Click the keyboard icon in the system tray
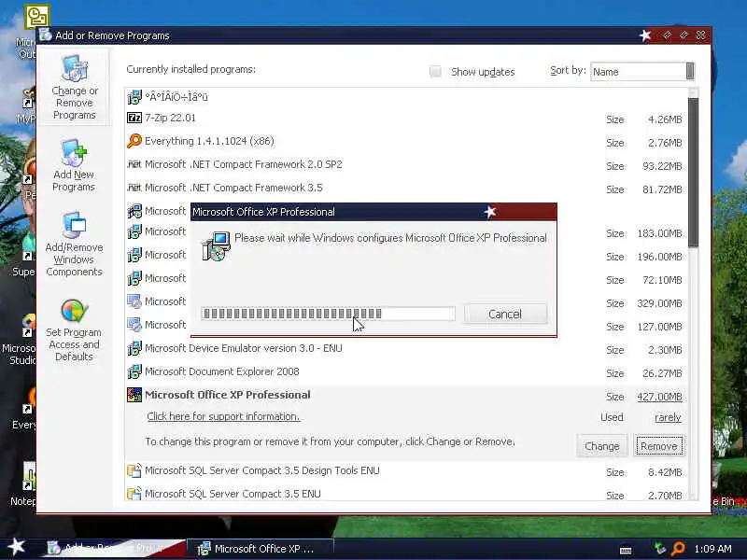 (x=626, y=551)
